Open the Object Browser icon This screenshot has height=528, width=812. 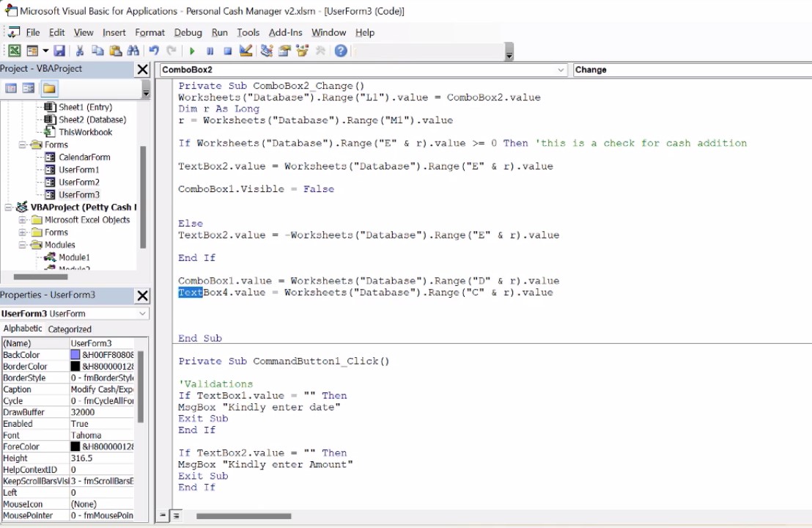pyautogui.click(x=302, y=51)
